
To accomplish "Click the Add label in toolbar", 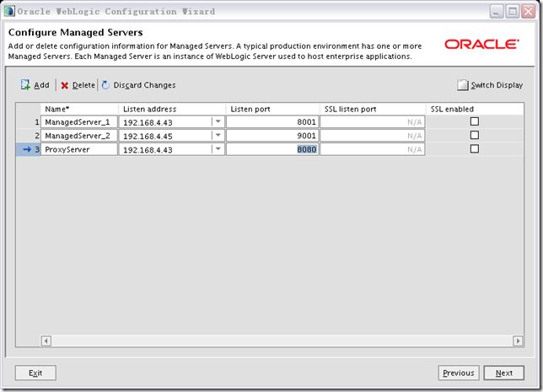I will click(x=41, y=85).
